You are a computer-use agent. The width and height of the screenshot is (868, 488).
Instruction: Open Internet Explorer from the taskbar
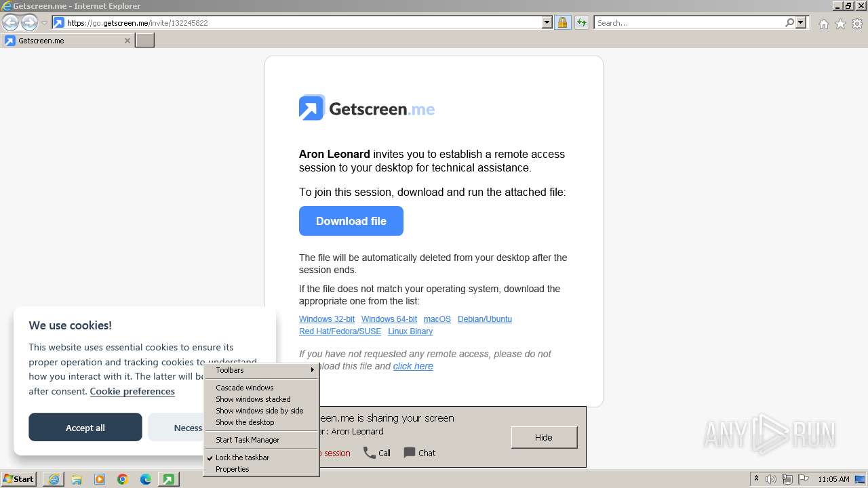pyautogui.click(x=54, y=479)
